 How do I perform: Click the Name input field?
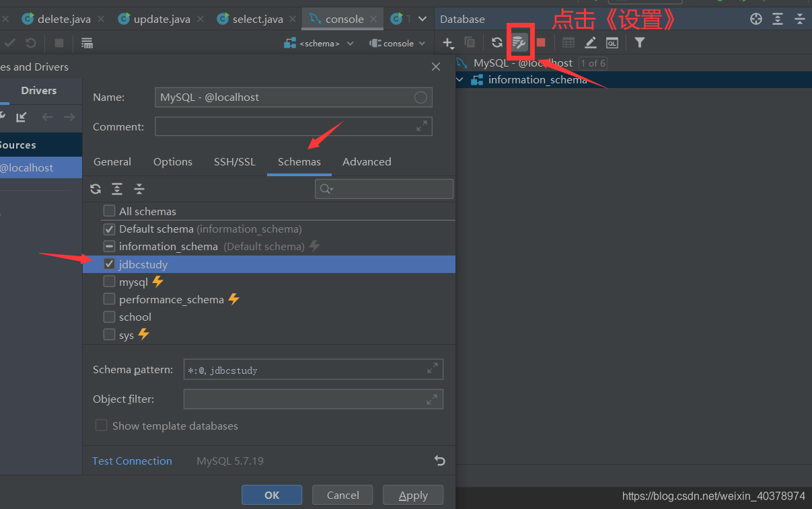coord(293,97)
